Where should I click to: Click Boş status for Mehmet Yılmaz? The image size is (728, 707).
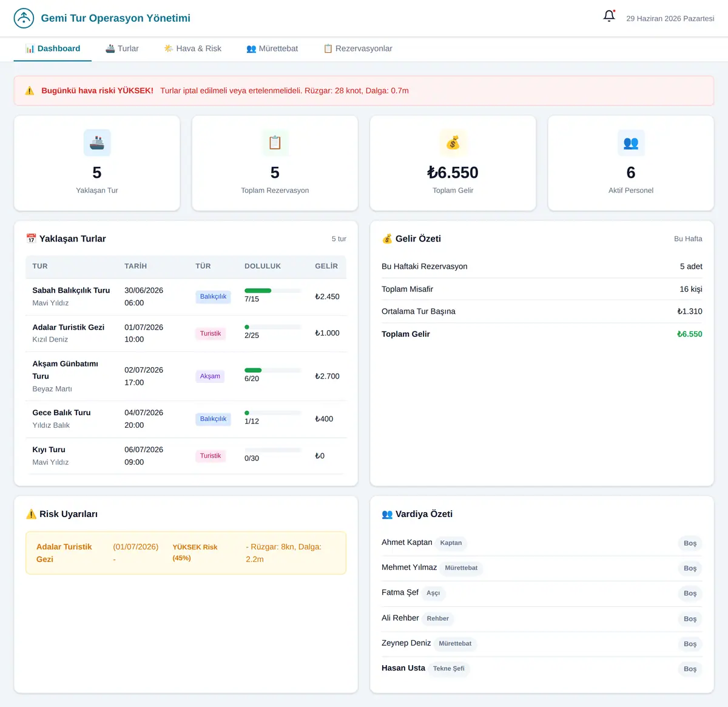click(690, 569)
